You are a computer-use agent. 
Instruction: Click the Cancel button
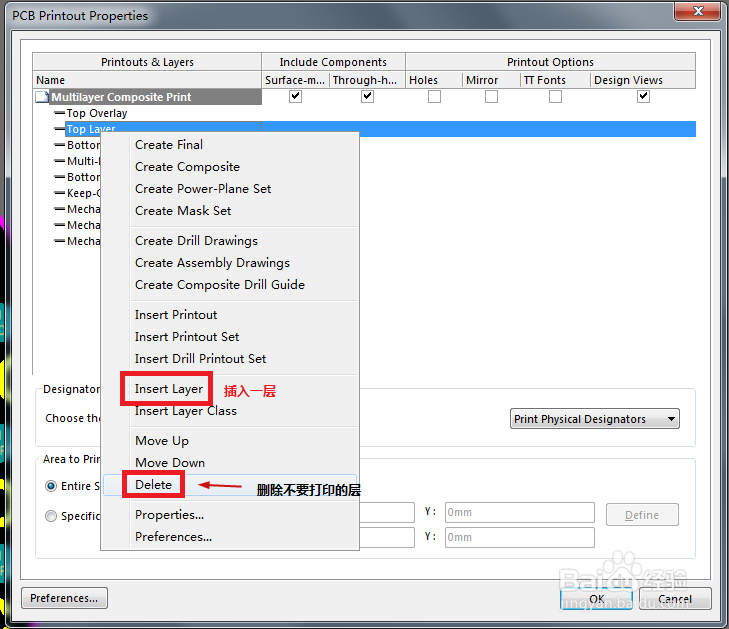(x=675, y=599)
